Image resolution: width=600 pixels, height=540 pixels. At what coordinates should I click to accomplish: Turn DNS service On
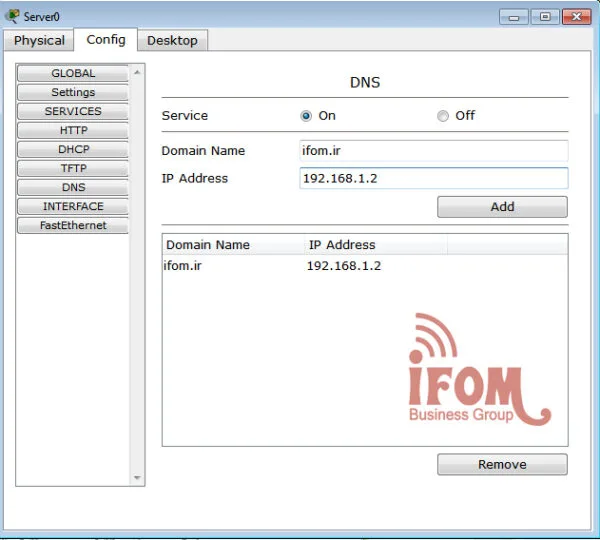pos(307,116)
